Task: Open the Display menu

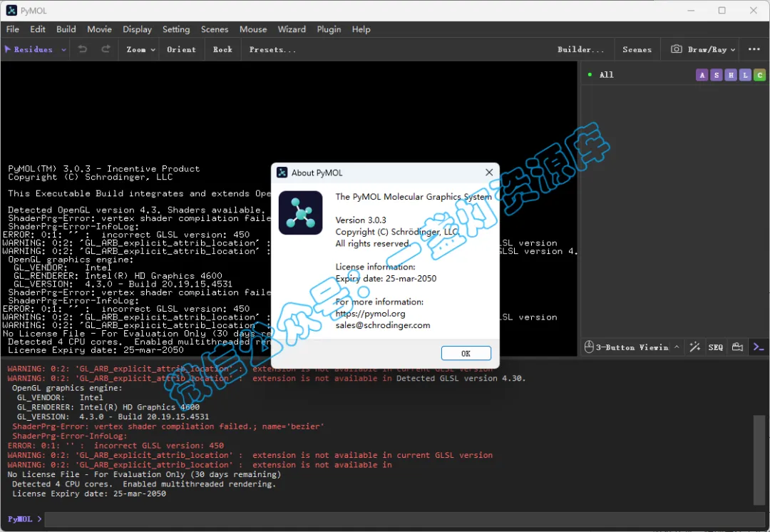Action: (137, 29)
